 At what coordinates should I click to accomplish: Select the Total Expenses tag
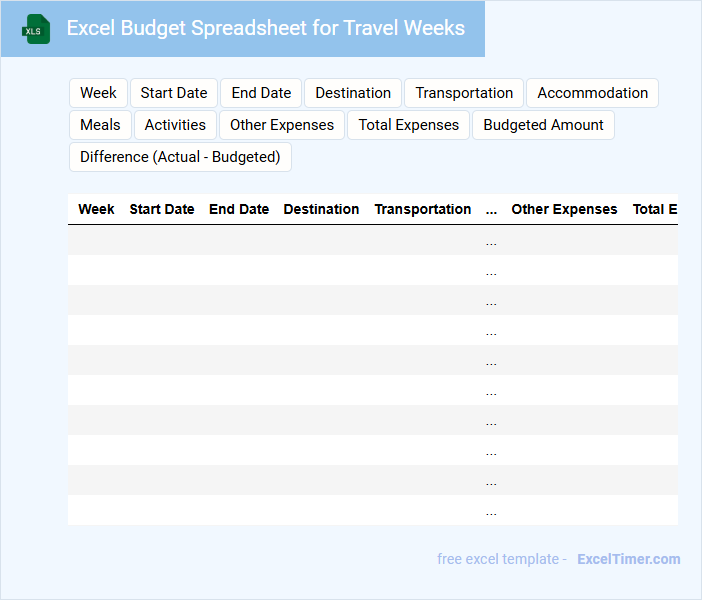point(409,125)
